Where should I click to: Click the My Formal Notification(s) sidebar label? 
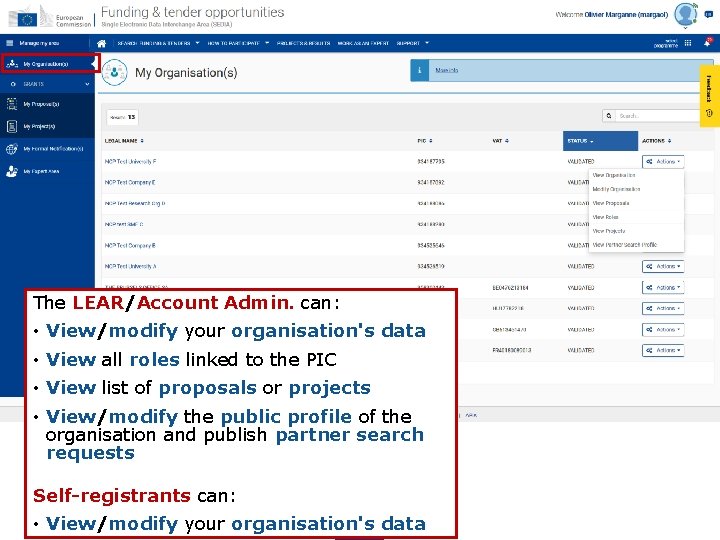pyautogui.click(x=53, y=149)
